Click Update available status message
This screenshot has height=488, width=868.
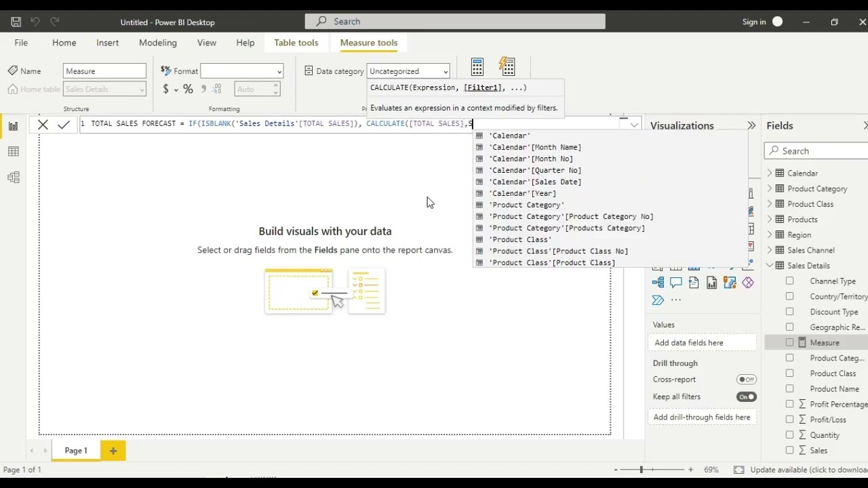pyautogui.click(x=808, y=470)
